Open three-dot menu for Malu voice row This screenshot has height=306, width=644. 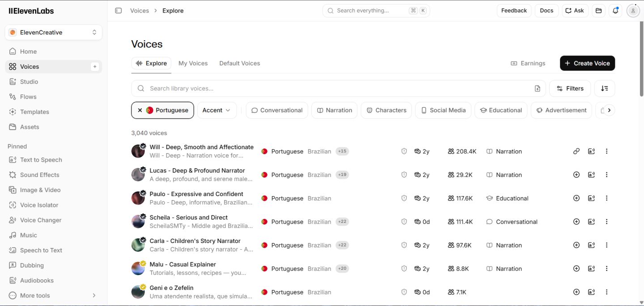[x=606, y=269]
